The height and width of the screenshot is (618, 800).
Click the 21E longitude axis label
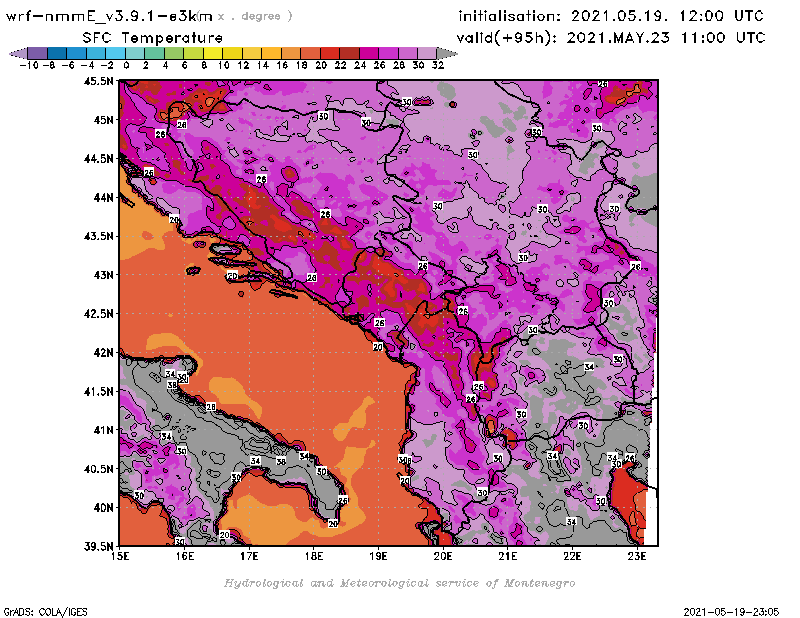508,556
